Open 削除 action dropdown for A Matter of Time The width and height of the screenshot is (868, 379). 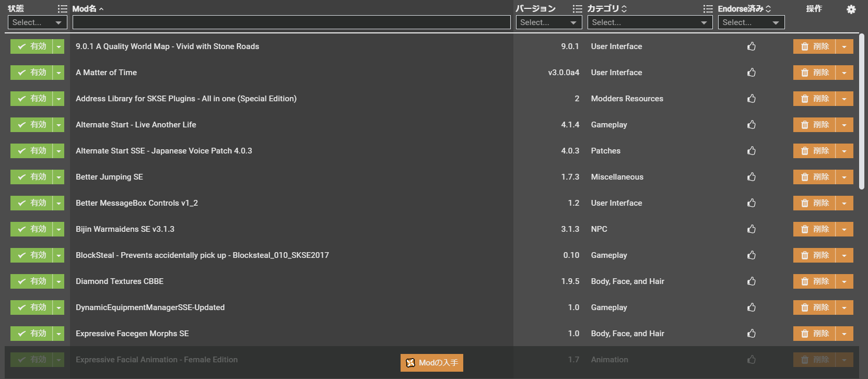point(844,73)
